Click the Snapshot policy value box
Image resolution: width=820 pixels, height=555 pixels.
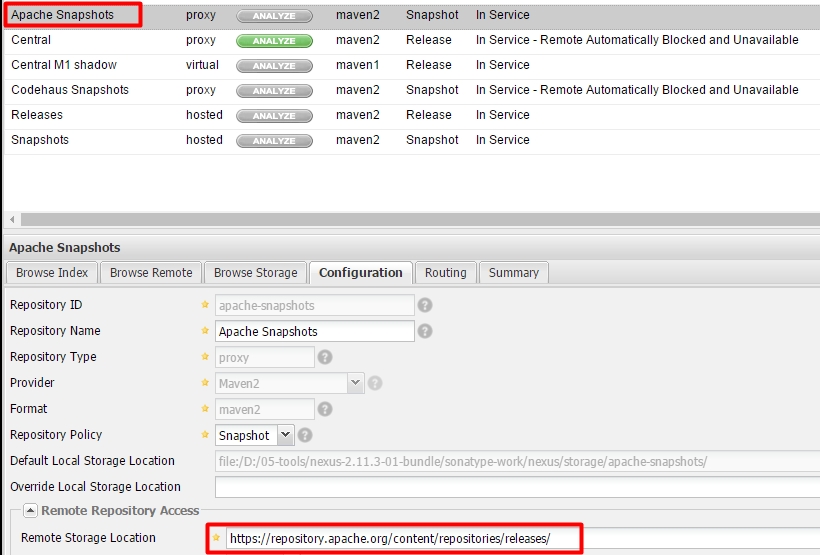[246, 435]
